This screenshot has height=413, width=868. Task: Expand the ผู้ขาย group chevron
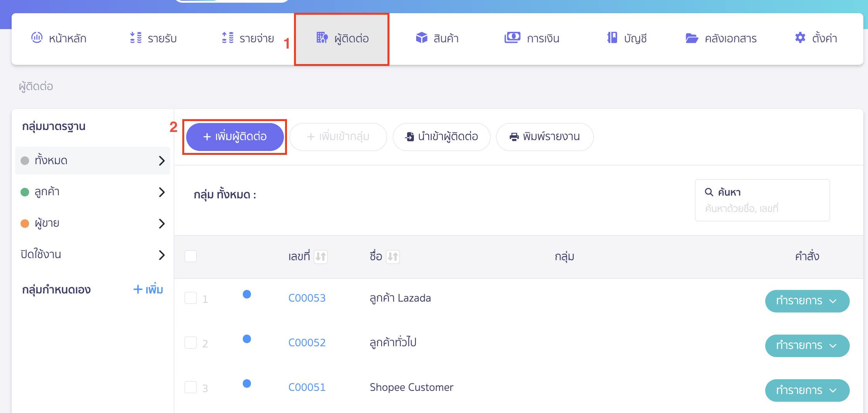[x=162, y=224]
